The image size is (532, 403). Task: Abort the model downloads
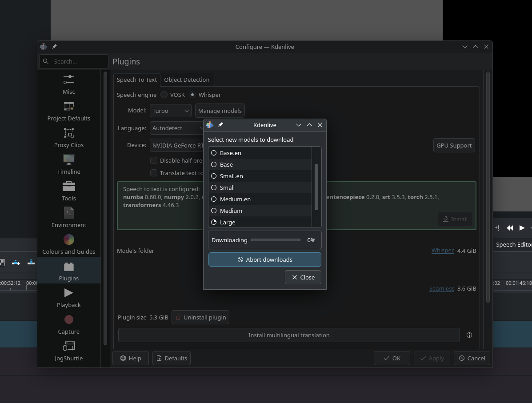[264, 259]
